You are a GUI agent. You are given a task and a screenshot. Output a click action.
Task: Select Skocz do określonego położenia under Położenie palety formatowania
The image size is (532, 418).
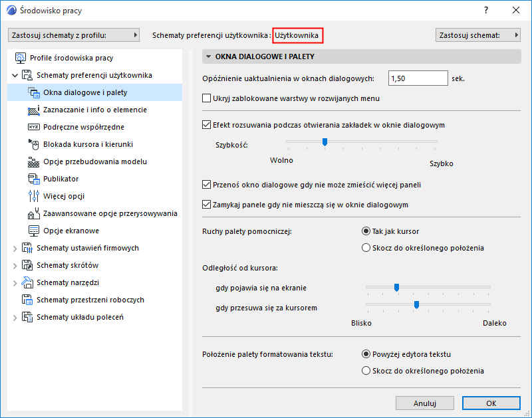coord(366,371)
